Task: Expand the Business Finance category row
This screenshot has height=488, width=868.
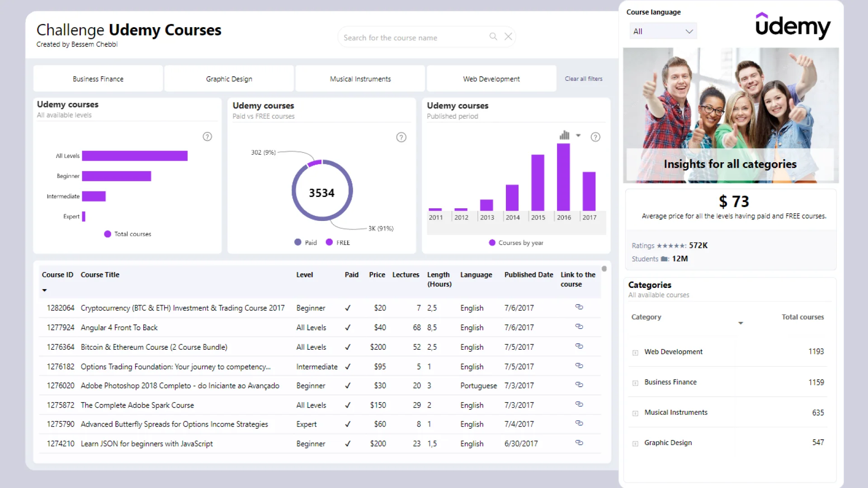Action: 635,383
